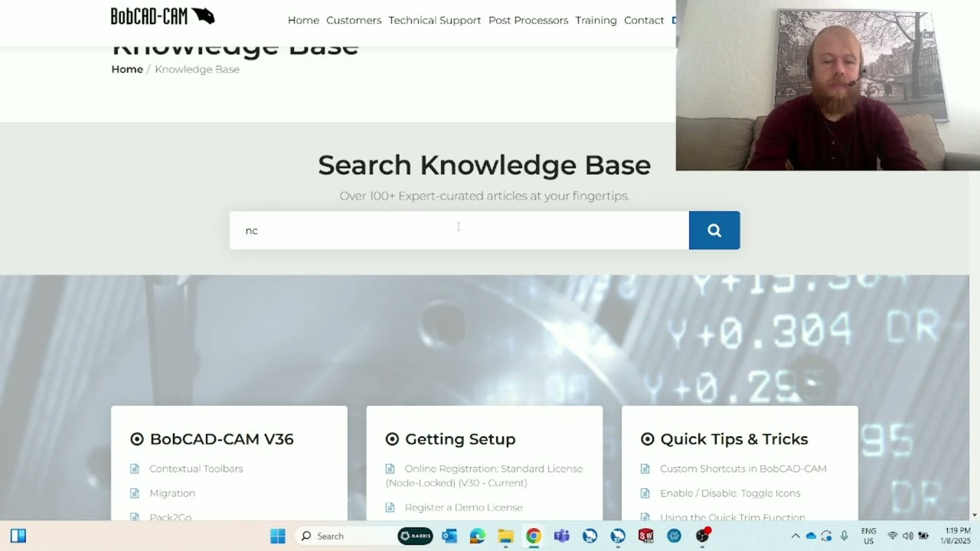Open the OBS recording app icon in taskbar
980x551 pixels.
coord(702,536)
